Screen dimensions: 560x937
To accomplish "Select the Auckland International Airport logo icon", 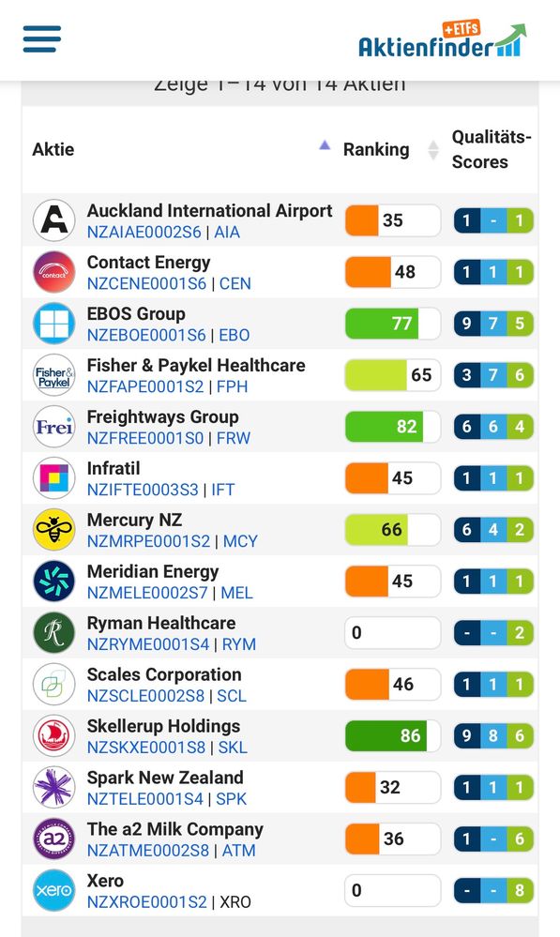I will 53,220.
